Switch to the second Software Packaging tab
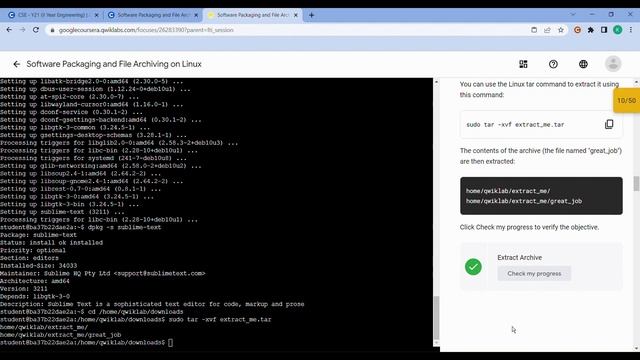The height and width of the screenshot is (360, 640). coord(153,15)
